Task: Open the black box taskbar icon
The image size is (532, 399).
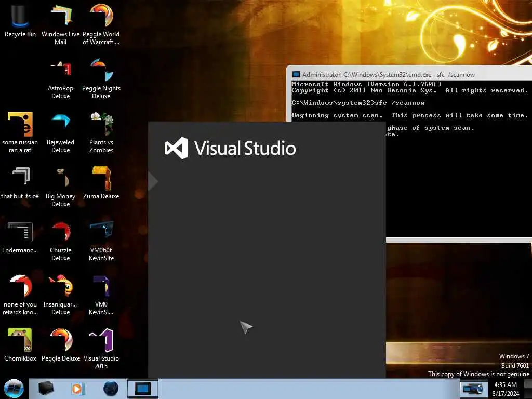Action: [x=46, y=389]
